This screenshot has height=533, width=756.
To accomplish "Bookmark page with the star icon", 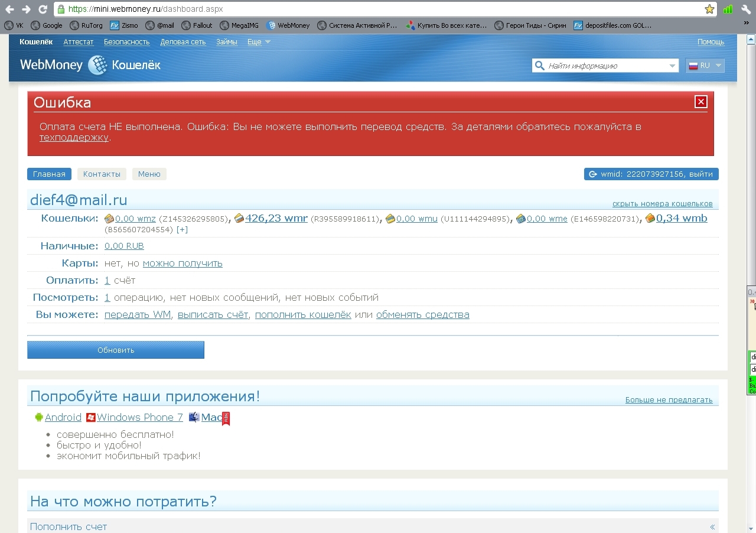I will [x=709, y=9].
